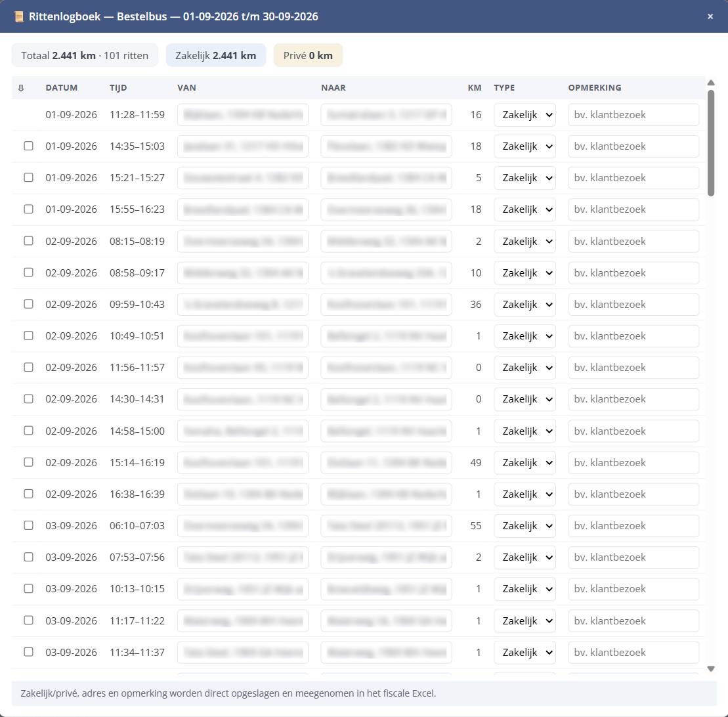
Task: Expand the Zakelijk dropdown for the 02-09-2026 08:58–09:17 trip
Action: 525,273
